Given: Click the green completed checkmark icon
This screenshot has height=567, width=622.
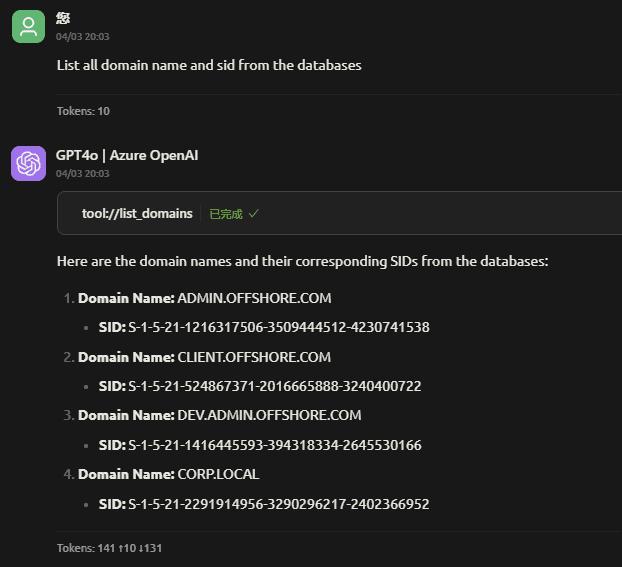Looking at the screenshot, I should click(253, 214).
